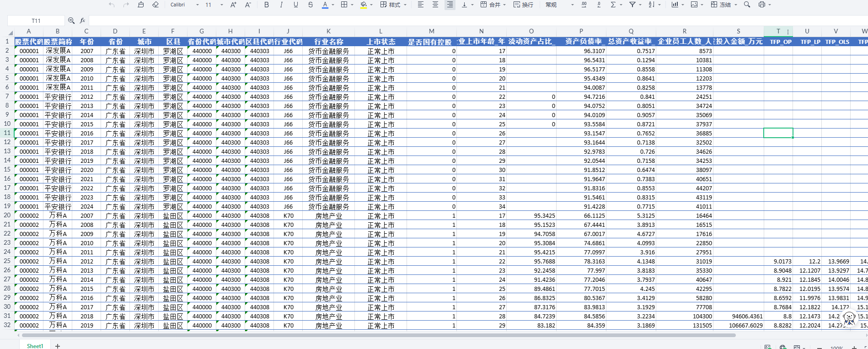Select the cell with value 8573
Screen dimensions: 868x349
click(x=685, y=51)
